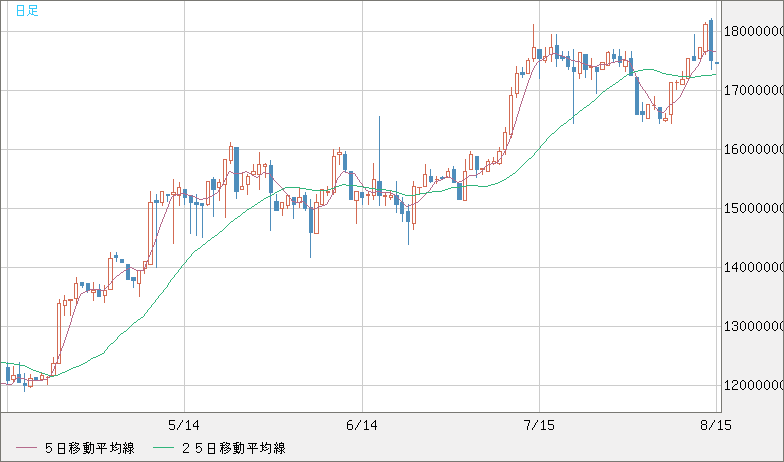Screen dimensions: 784x462
Task: Click the 16000000 price axis label
Action: (x=754, y=150)
